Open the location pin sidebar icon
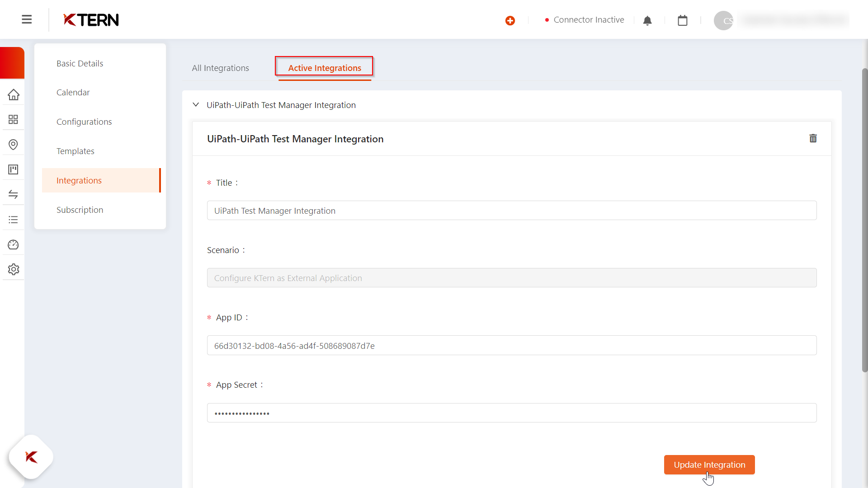This screenshot has width=868, height=488. coord(13,145)
